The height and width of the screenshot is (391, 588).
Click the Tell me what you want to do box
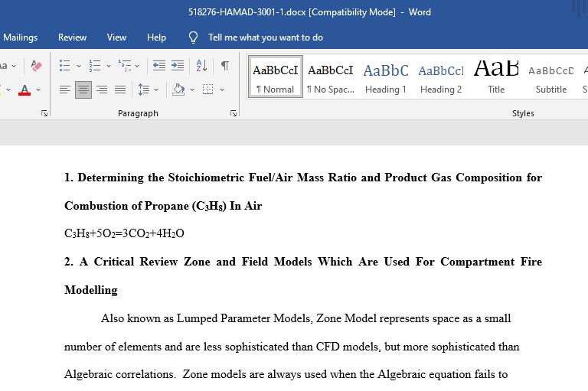[x=266, y=37]
